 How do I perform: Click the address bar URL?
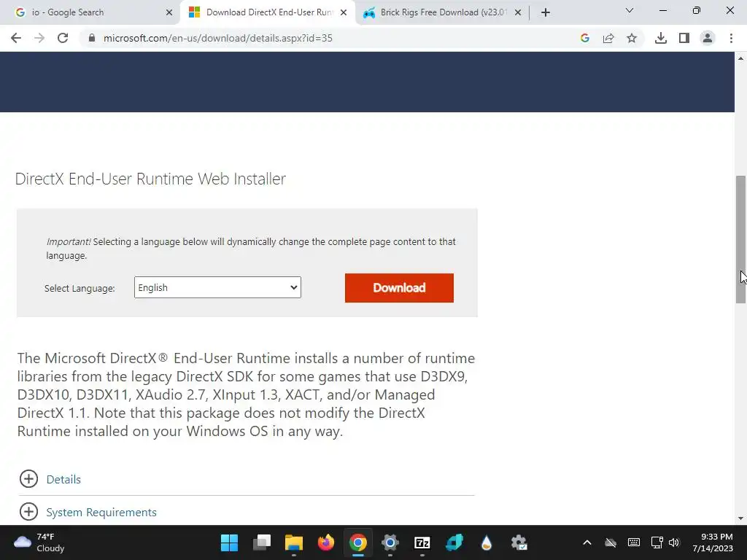217,38
